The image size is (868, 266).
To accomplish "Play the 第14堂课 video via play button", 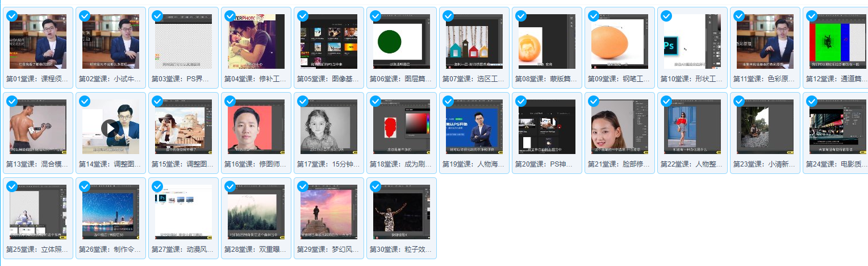I will [111, 127].
